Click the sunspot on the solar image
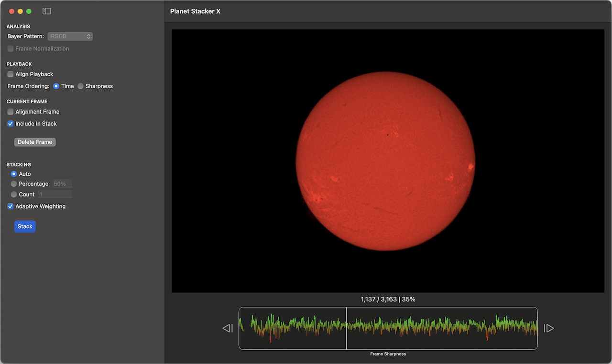This screenshot has height=364, width=612. coord(387,135)
